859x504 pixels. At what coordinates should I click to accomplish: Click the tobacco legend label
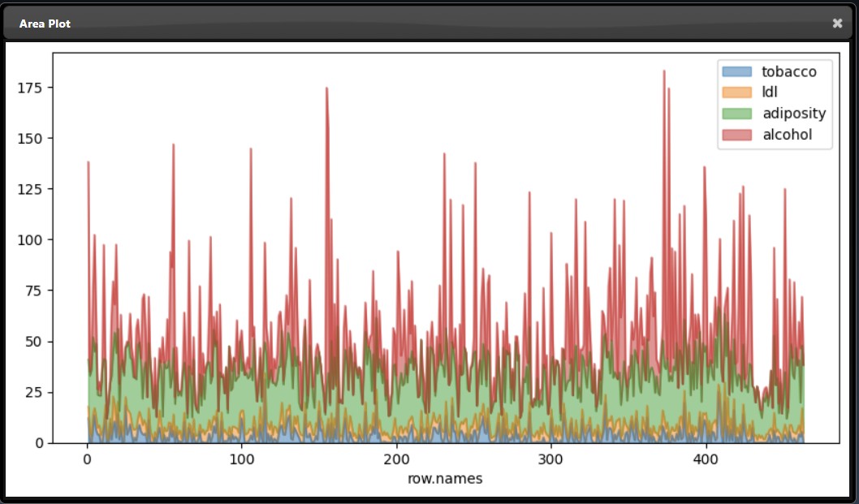pyautogui.click(x=789, y=71)
